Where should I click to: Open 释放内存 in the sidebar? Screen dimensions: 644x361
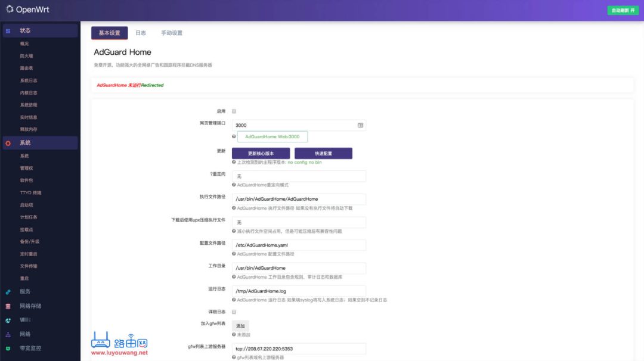(29, 129)
